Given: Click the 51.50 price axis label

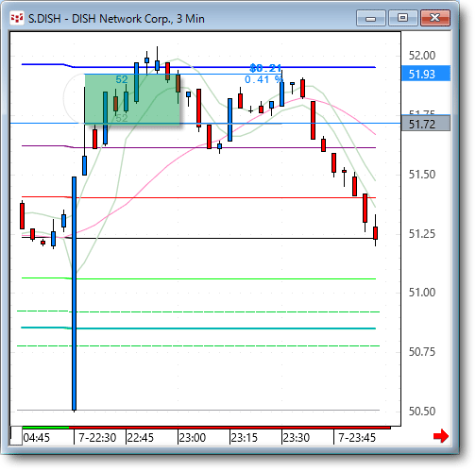Looking at the screenshot, I should [422, 175].
